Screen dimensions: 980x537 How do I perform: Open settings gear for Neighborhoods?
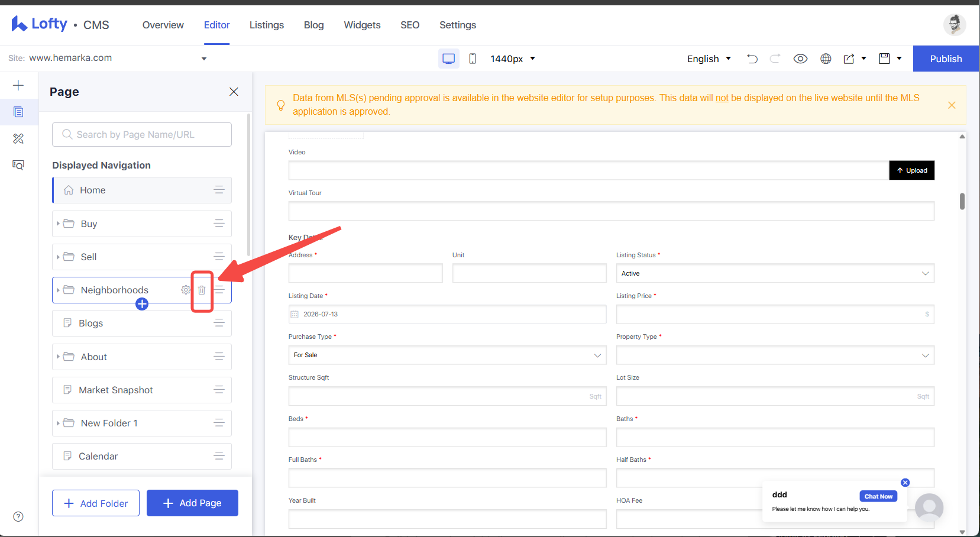[186, 290]
